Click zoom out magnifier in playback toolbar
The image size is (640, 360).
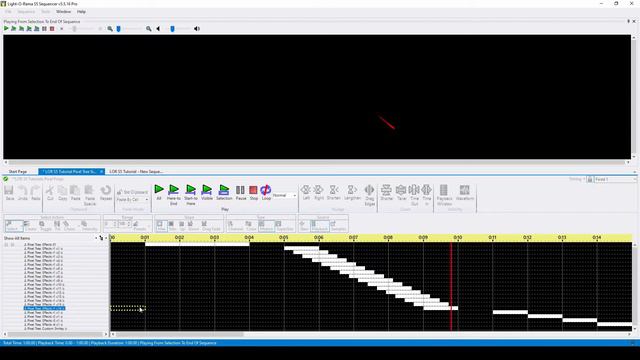click(x=110, y=29)
